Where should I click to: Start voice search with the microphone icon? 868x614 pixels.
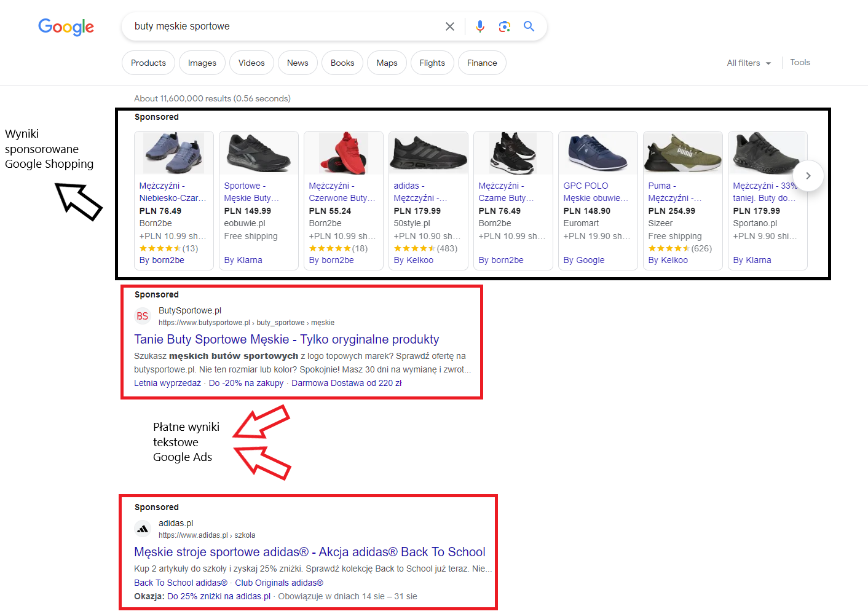pos(480,26)
